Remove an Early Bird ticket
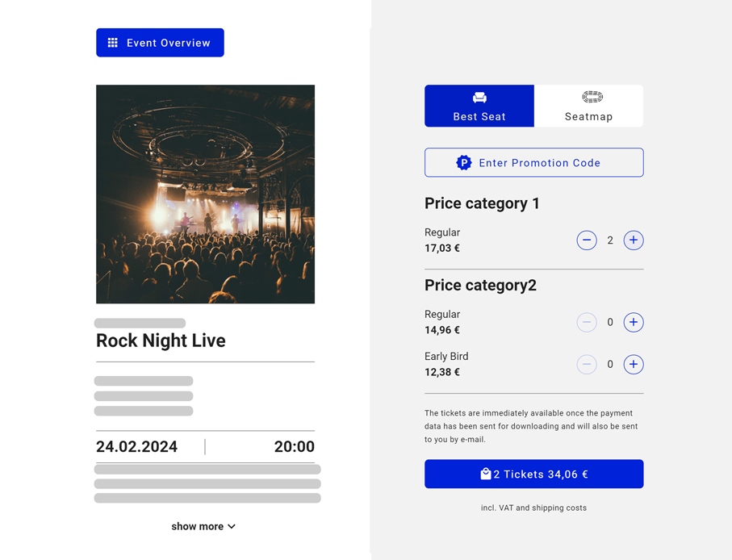The image size is (732, 560). 587,365
